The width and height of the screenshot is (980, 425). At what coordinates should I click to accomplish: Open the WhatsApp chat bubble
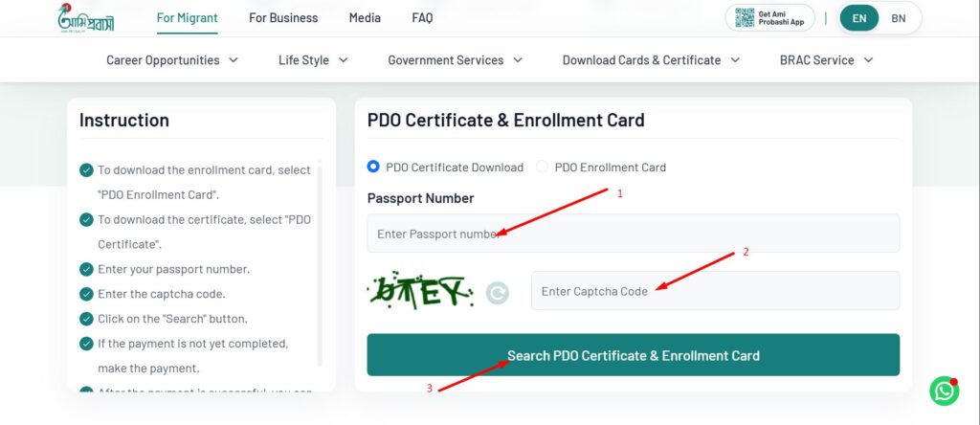[x=945, y=390]
